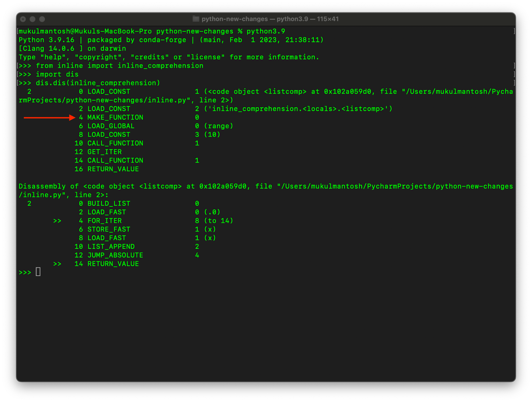Image resolution: width=532 pixels, height=402 pixels.
Task: Click the red close window button
Action: 23,19
